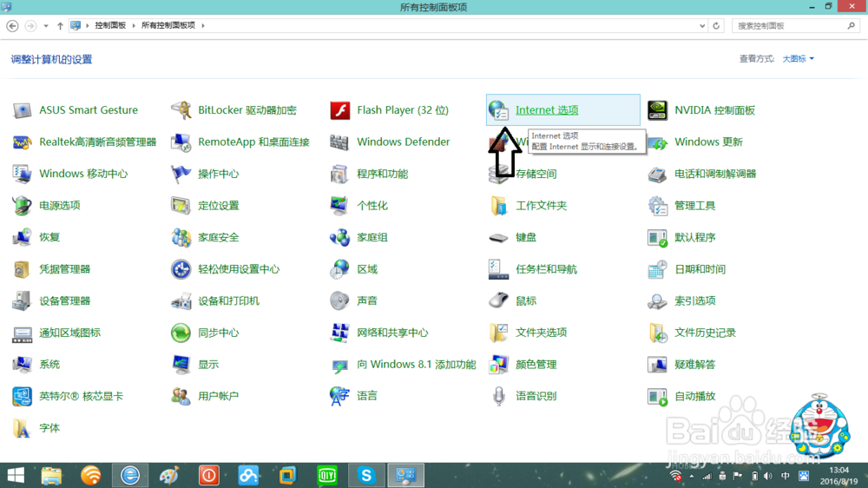This screenshot has width=868, height=488.
Task: Open 管理工具 gear icon
Action: click(x=657, y=206)
